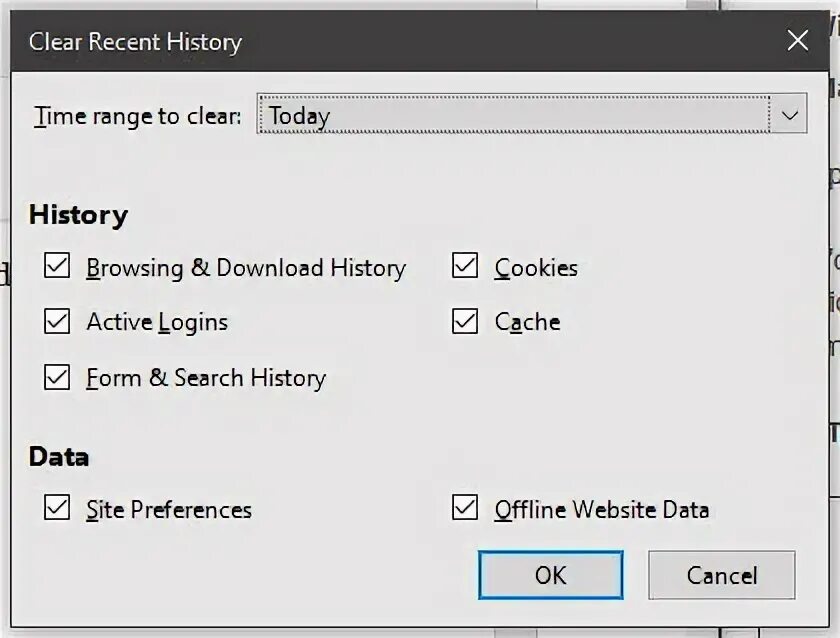Click the Site Preferences label text
The width and height of the screenshot is (840, 638).
169,510
